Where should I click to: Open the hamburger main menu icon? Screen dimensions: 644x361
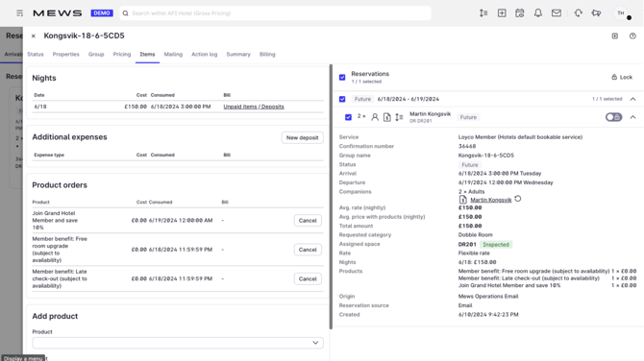(x=20, y=13)
